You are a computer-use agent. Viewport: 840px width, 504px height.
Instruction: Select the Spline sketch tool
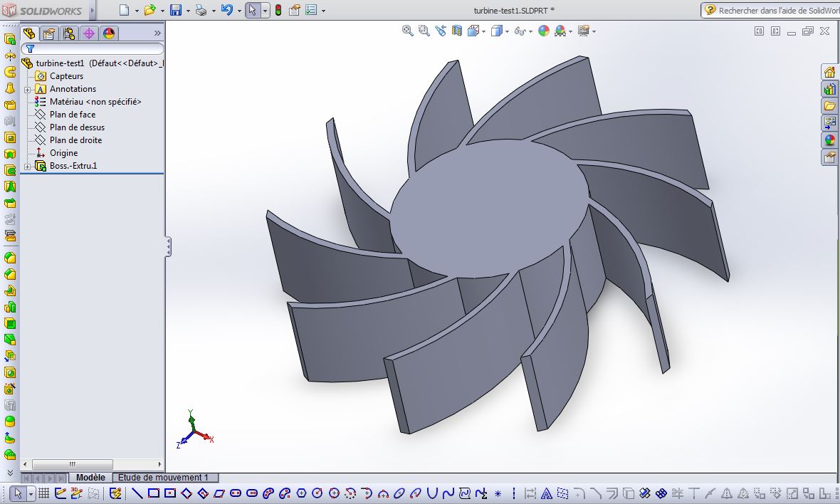[x=448, y=493]
